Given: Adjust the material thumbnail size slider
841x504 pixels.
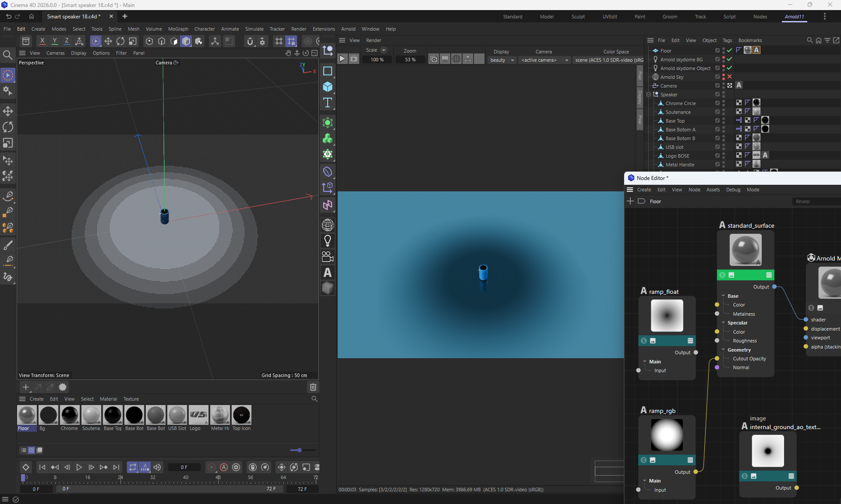Looking at the screenshot, I should point(299,450).
